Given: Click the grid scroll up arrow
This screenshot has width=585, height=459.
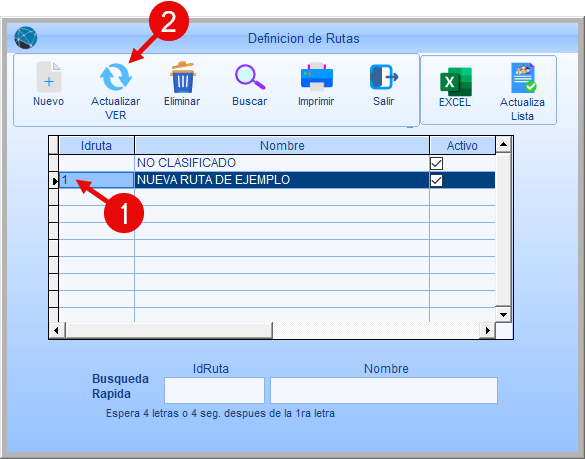Looking at the screenshot, I should [503, 144].
